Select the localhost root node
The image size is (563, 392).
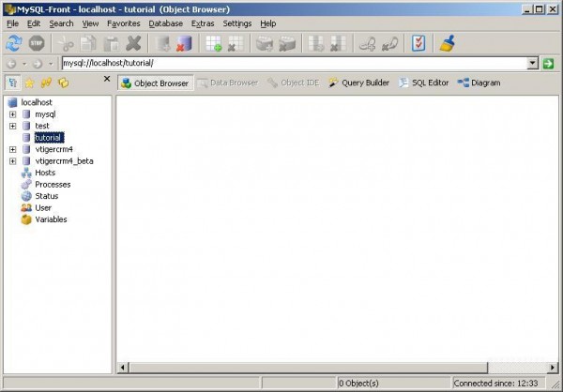tap(37, 102)
